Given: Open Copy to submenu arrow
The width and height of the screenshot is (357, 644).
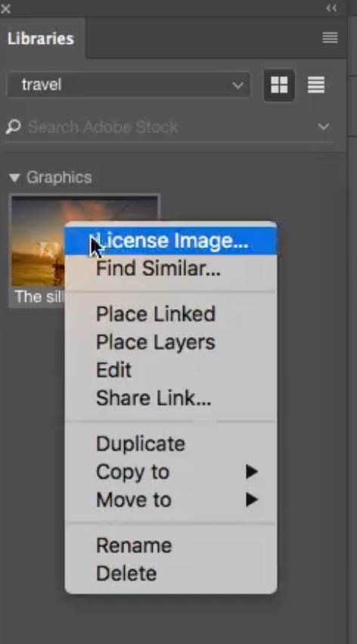Looking at the screenshot, I should coord(251,472).
